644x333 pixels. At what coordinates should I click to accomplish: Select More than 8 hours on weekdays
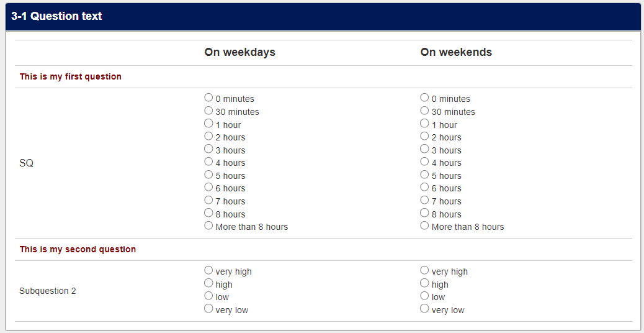(x=208, y=226)
